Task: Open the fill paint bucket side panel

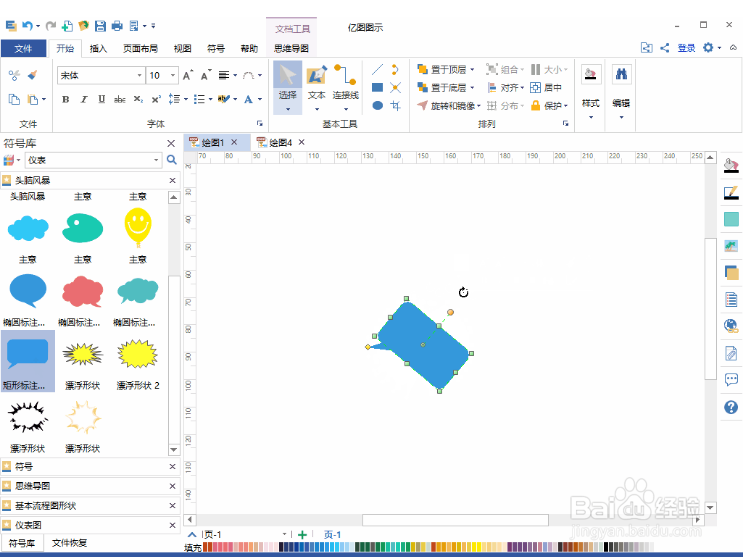Action: (731, 165)
